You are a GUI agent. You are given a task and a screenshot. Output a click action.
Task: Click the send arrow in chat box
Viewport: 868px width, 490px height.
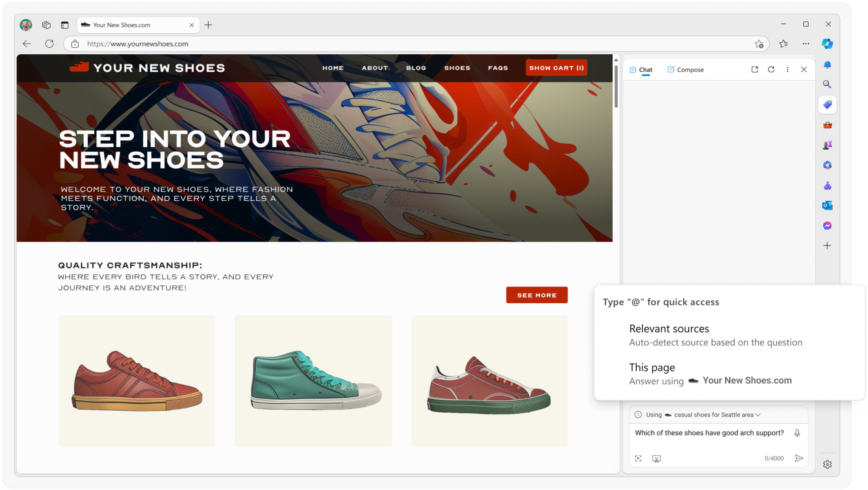point(799,458)
